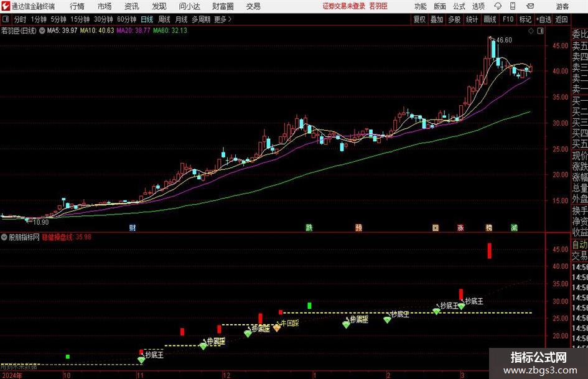Switch to the 5分钟 period tab

pos(58,19)
